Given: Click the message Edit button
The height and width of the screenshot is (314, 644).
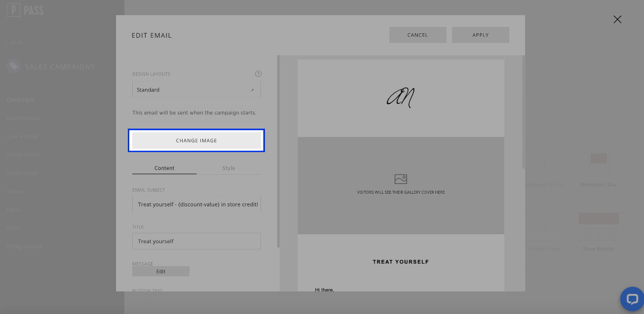Looking at the screenshot, I should pyautogui.click(x=161, y=271).
